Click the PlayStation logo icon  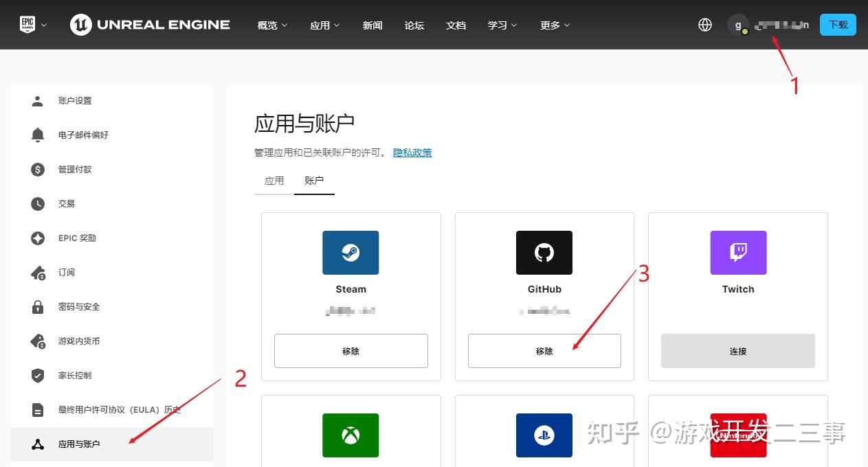tap(544, 435)
